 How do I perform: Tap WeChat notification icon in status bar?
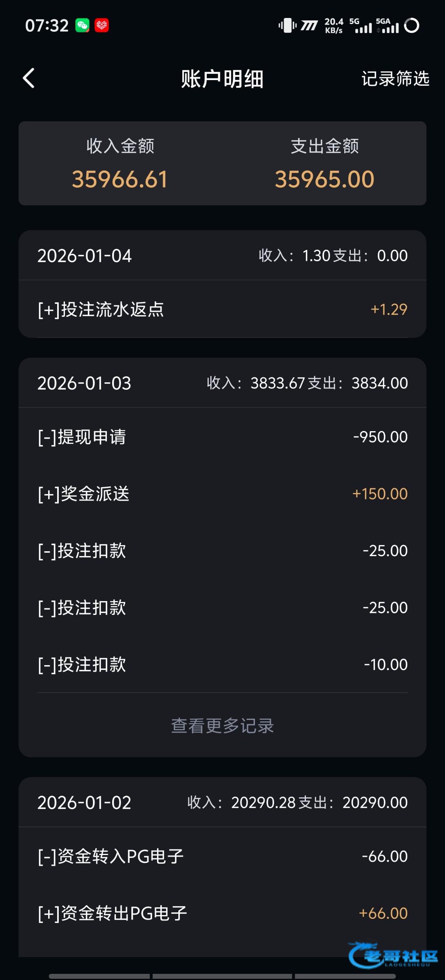[x=82, y=26]
